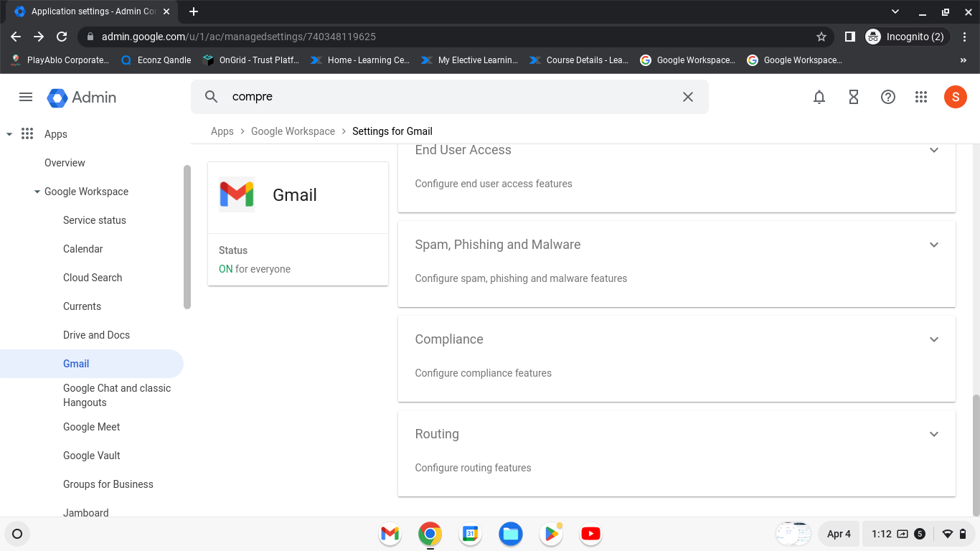Viewport: 980px width, 551px height.
Task: Collapse the Apps tree arrow
Action: point(9,134)
